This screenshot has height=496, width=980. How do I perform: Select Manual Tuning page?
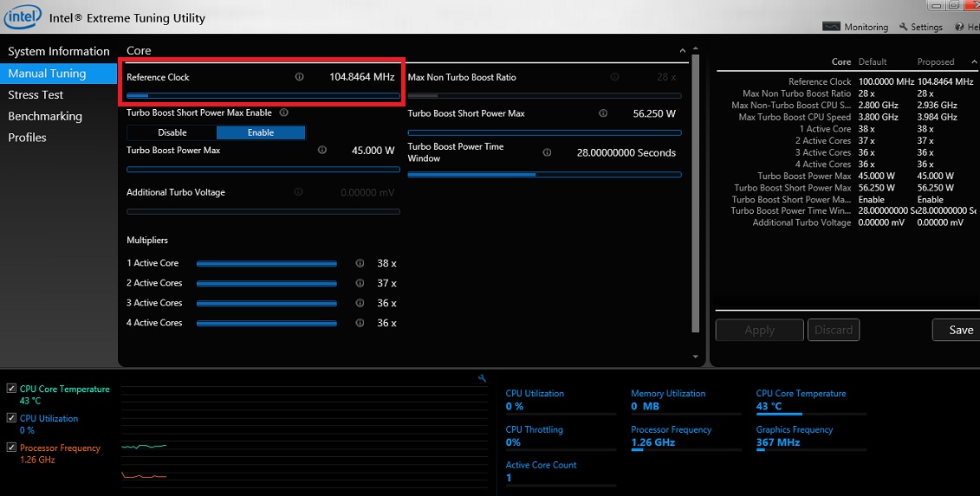[x=59, y=73]
